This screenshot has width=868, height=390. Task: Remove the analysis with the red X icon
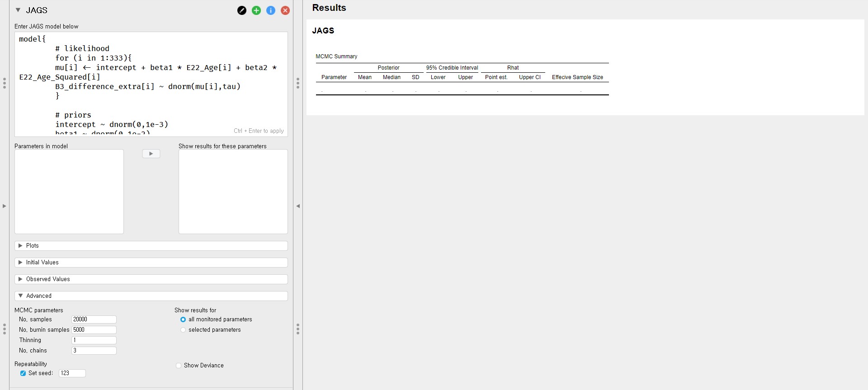pos(285,10)
